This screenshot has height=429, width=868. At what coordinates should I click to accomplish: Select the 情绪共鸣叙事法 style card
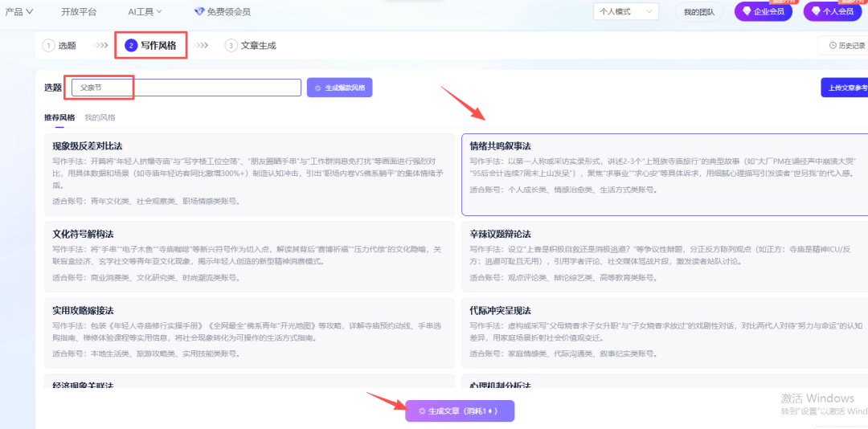pyautogui.click(x=665, y=174)
